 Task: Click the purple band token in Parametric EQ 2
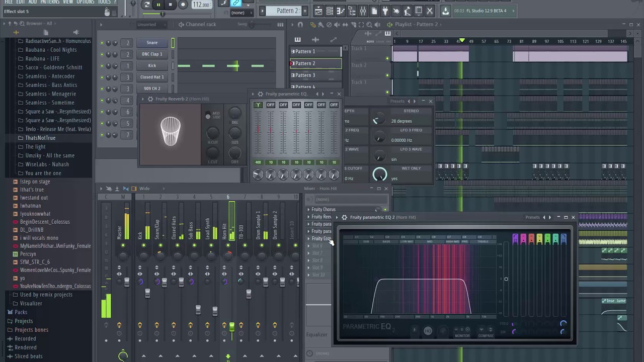[x=515, y=239]
